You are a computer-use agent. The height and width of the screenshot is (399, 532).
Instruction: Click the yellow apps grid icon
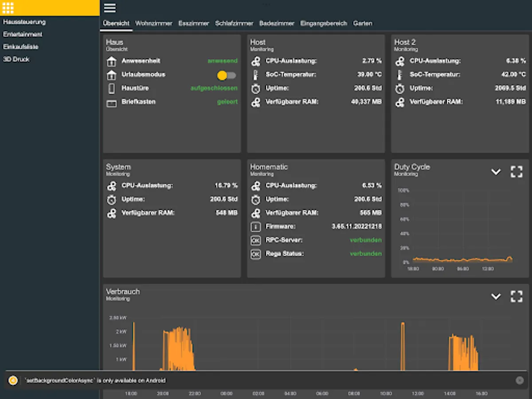coord(8,8)
